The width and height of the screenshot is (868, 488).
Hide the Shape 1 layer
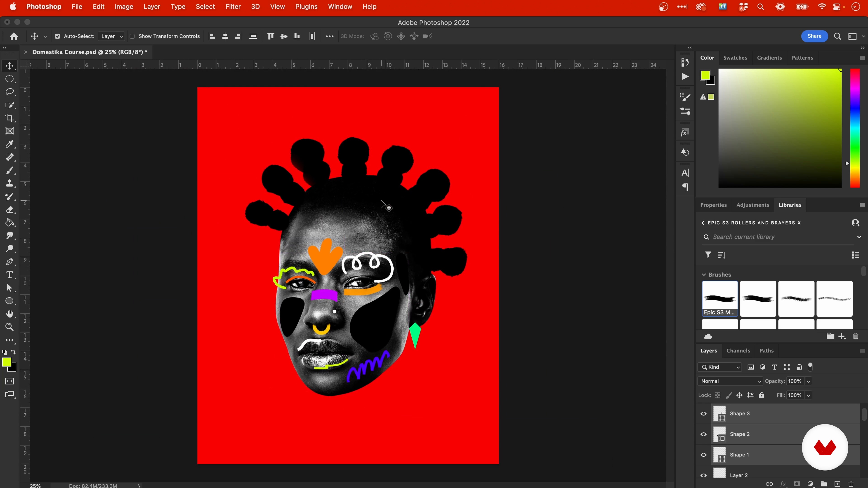click(704, 455)
